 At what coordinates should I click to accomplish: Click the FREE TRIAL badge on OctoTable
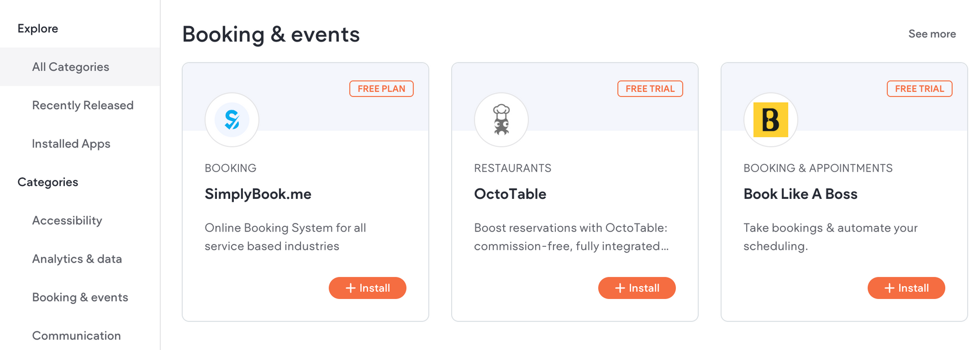point(650,89)
